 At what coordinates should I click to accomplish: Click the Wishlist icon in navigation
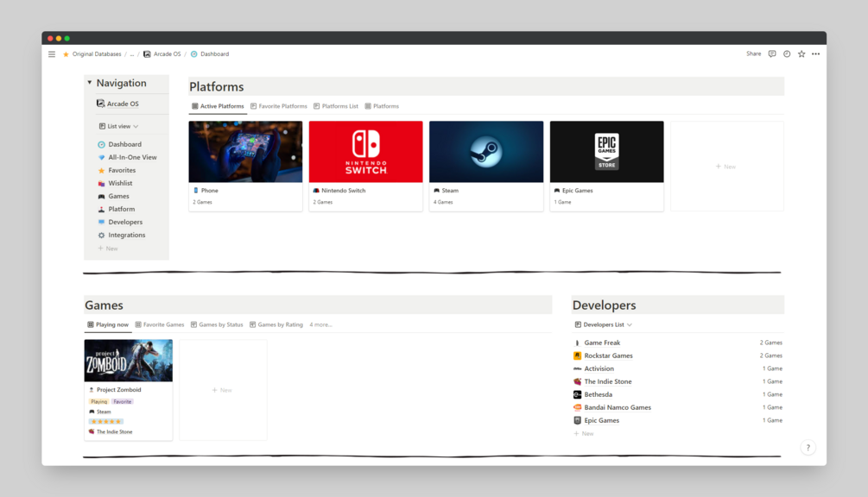click(x=101, y=184)
